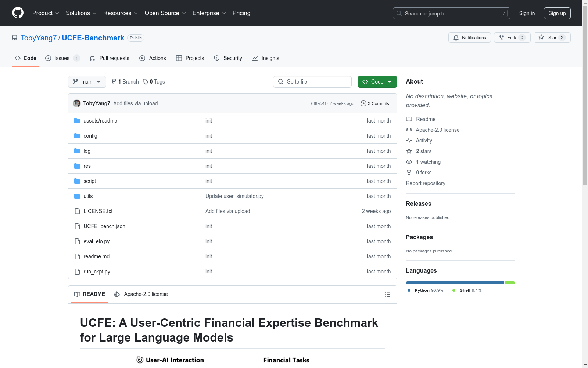Click the LICENSE.txt file icon
588x368 pixels.
click(x=77, y=211)
